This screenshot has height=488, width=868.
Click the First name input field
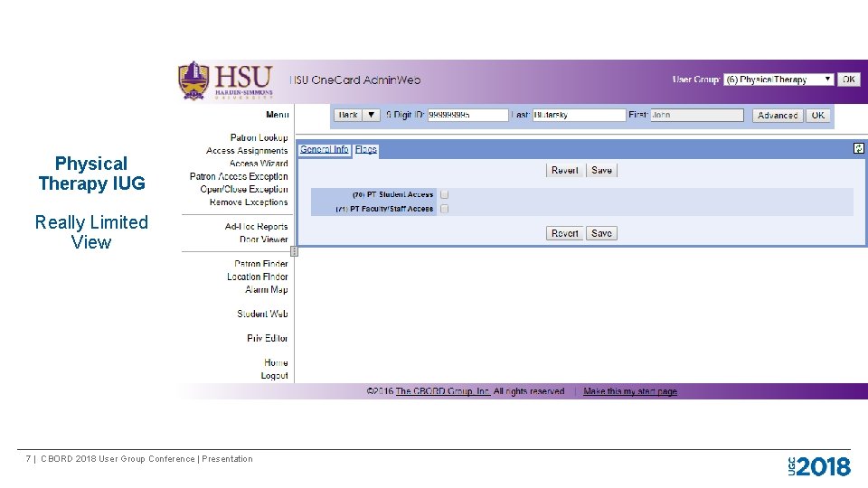pyautogui.click(x=697, y=115)
